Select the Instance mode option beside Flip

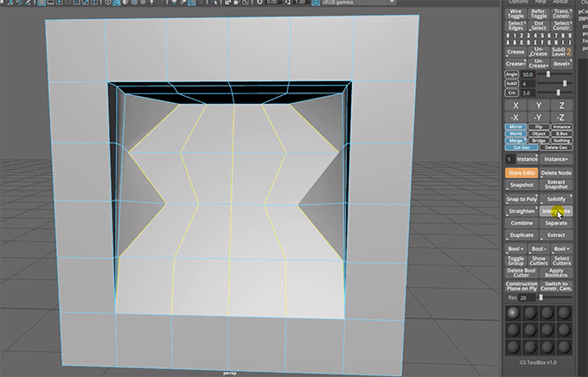(562, 127)
